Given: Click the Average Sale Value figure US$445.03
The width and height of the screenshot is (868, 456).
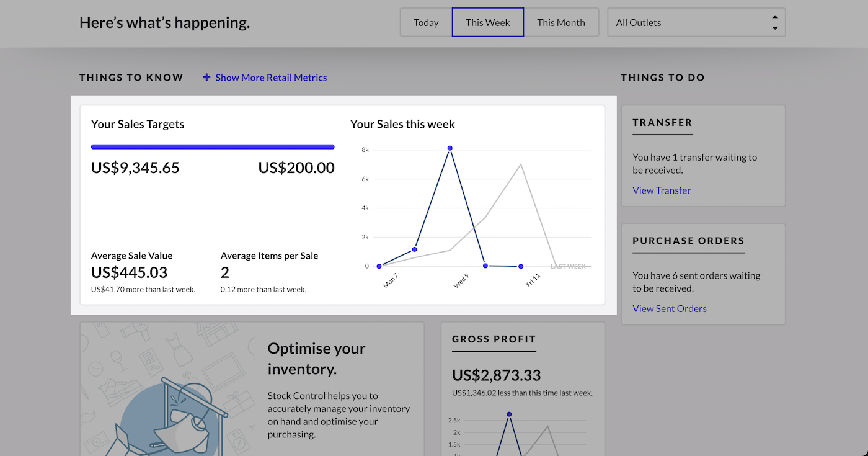Looking at the screenshot, I should tap(129, 272).
